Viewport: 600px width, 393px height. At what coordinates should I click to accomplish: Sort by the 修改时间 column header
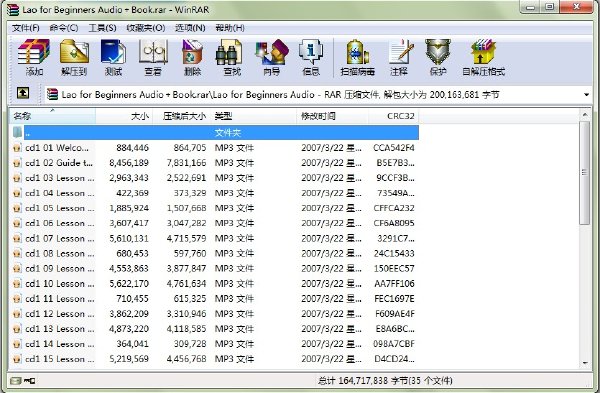(x=332, y=116)
